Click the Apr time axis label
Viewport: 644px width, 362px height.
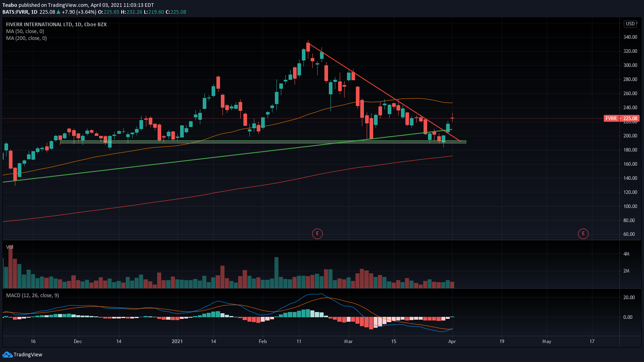[x=452, y=341]
